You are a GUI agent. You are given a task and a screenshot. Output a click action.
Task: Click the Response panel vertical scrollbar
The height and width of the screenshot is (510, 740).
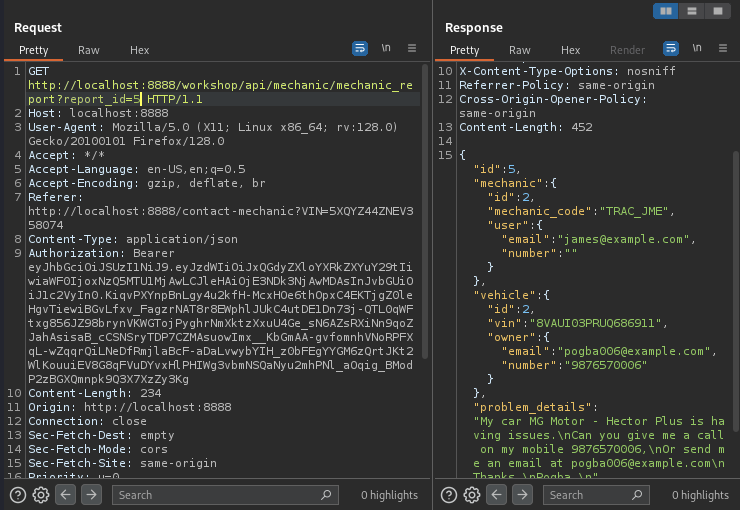click(736, 291)
